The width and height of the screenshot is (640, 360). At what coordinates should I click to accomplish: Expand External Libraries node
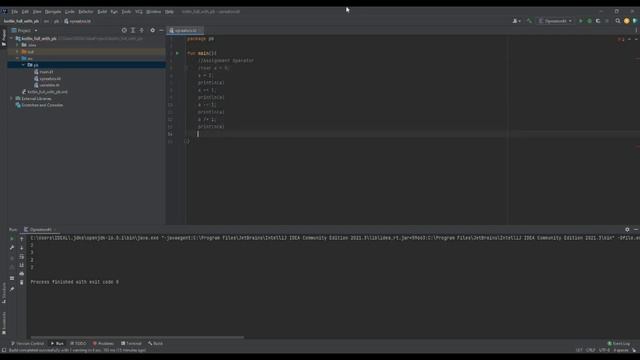click(x=11, y=98)
